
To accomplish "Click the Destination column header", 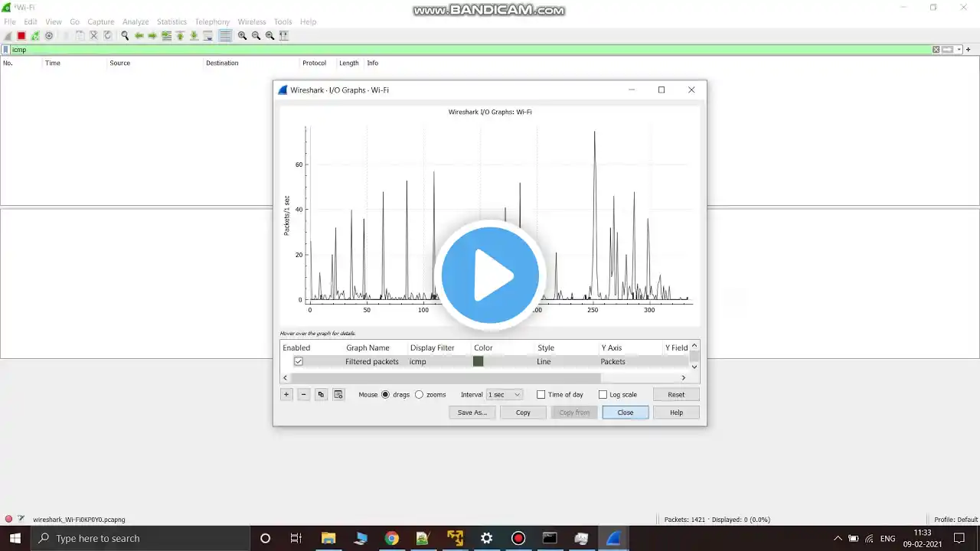I will click(222, 63).
